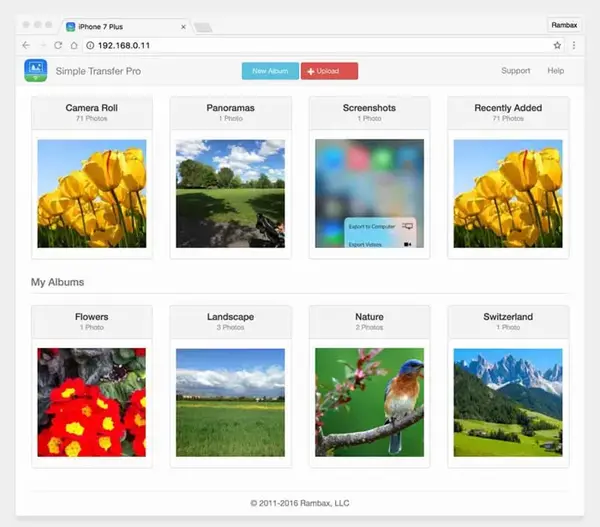This screenshot has width=600, height=527.
Task: Open Recently Added tulip thumbnail
Action: click(x=508, y=194)
